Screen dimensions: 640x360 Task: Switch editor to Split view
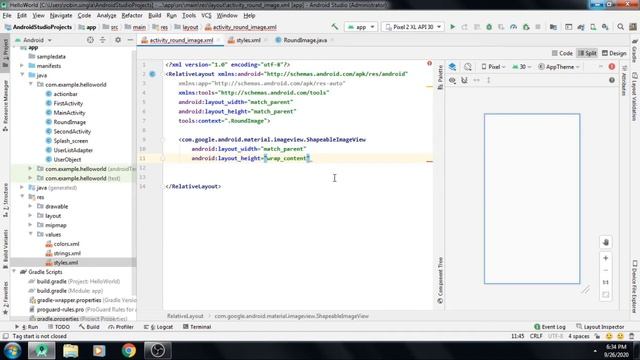click(587, 53)
